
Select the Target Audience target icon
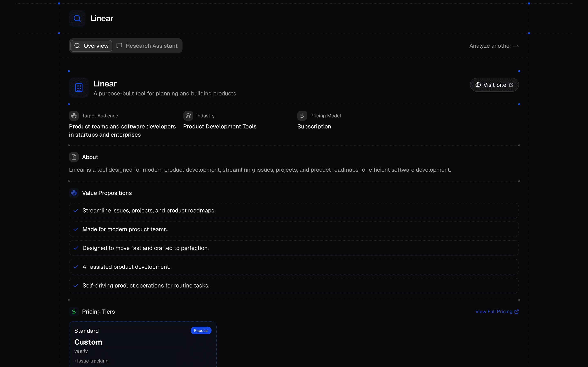pos(74,116)
